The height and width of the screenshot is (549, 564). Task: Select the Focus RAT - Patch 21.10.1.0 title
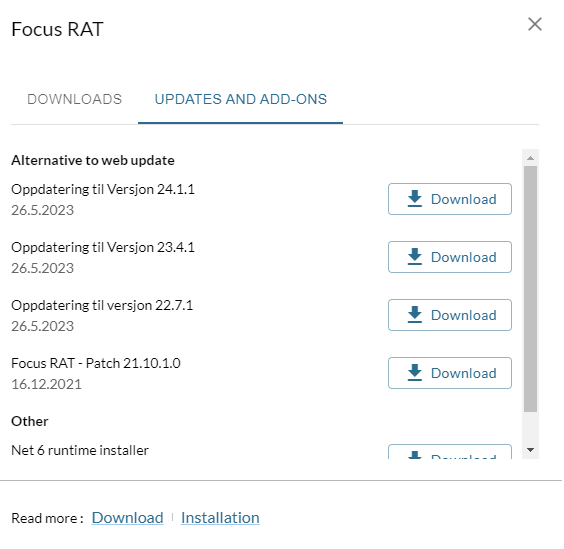coord(96,363)
